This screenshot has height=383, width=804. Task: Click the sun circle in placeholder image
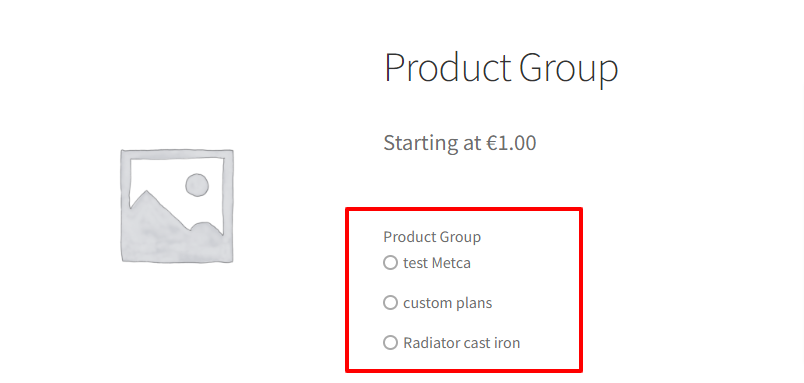(197, 185)
